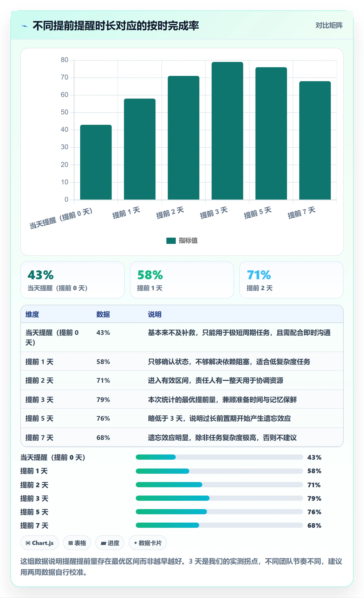The width and height of the screenshot is (364, 598).
Task: Click the 提前 3 天 progress bar
Action: [219, 498]
